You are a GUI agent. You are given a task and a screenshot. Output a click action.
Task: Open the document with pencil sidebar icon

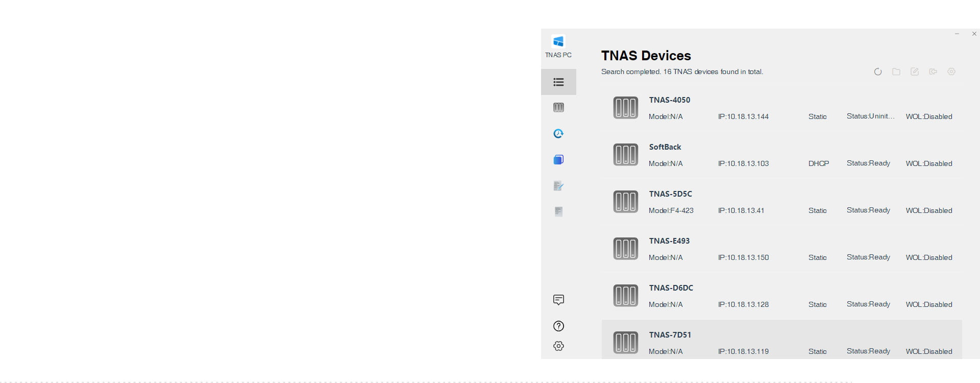coord(558,186)
